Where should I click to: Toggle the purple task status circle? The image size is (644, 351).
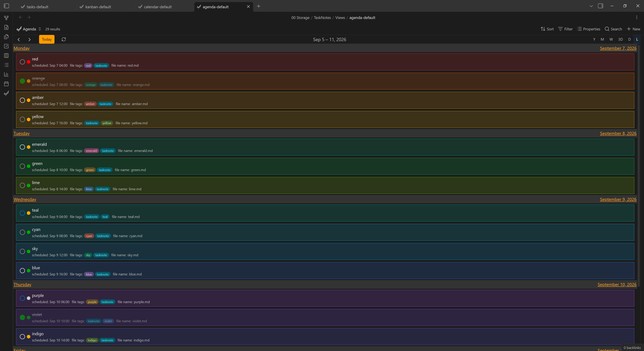click(22, 298)
